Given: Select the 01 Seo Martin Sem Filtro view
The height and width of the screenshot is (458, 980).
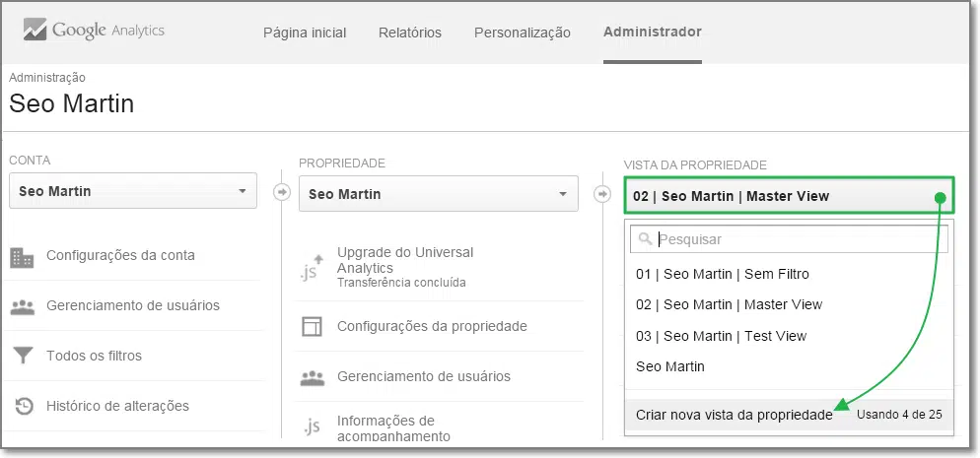Looking at the screenshot, I should click(723, 274).
